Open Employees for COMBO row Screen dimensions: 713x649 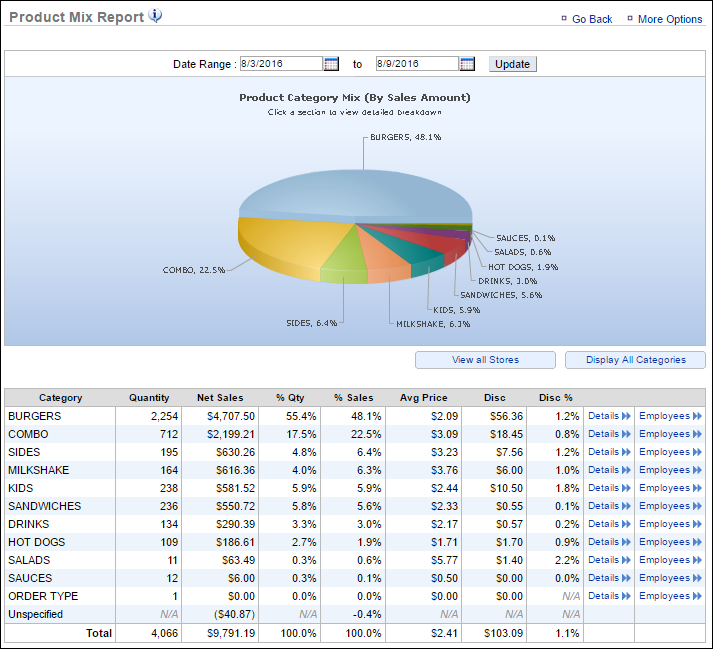pyautogui.click(x=670, y=434)
